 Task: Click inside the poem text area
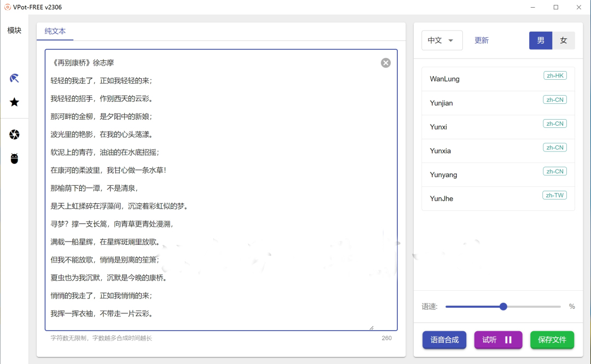pos(221,190)
